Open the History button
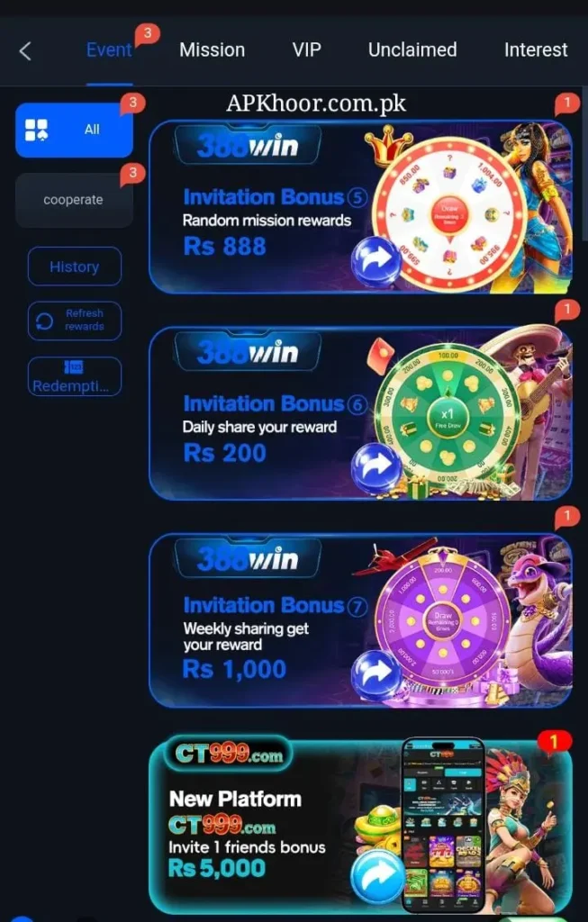The image size is (588, 922). click(75, 267)
